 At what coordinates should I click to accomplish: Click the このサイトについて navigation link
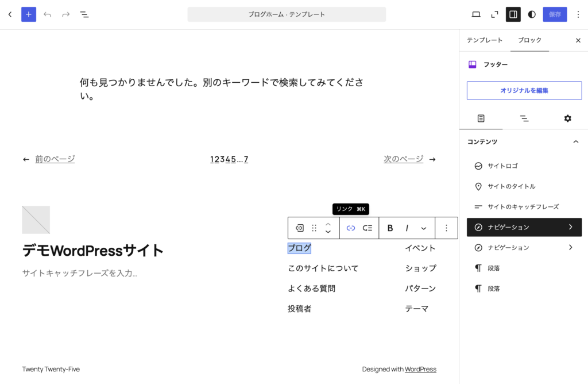tap(323, 268)
